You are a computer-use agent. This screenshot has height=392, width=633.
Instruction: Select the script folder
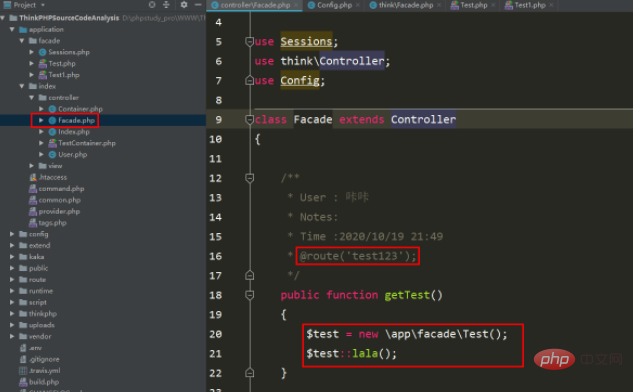[38, 302]
